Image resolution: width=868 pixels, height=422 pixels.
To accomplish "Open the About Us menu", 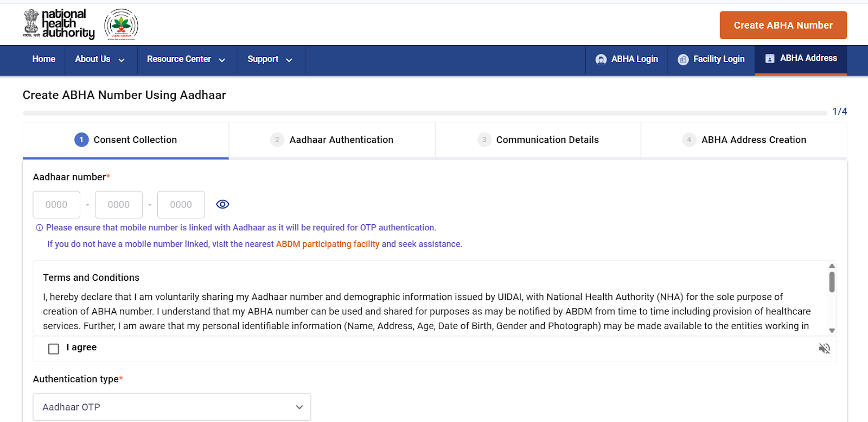I will point(100,59).
